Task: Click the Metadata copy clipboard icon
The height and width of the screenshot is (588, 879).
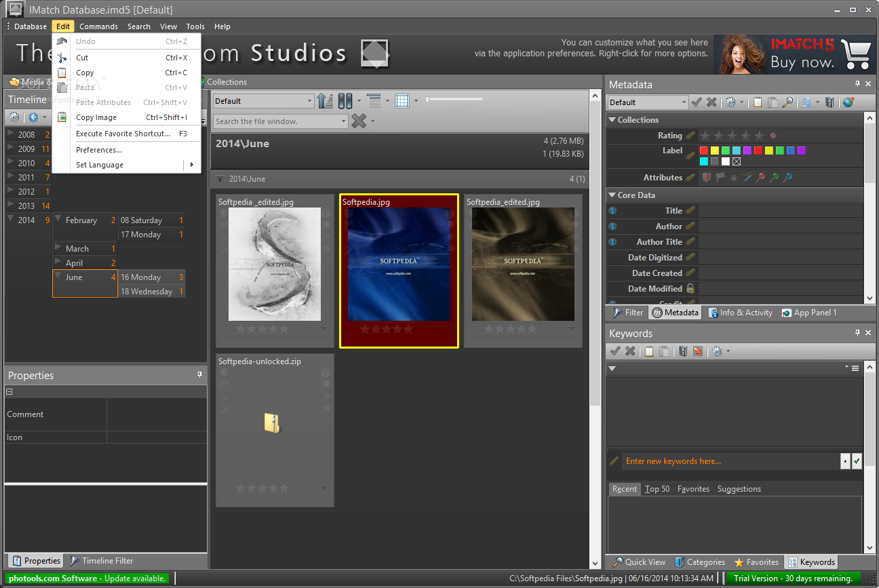Action: (x=758, y=102)
